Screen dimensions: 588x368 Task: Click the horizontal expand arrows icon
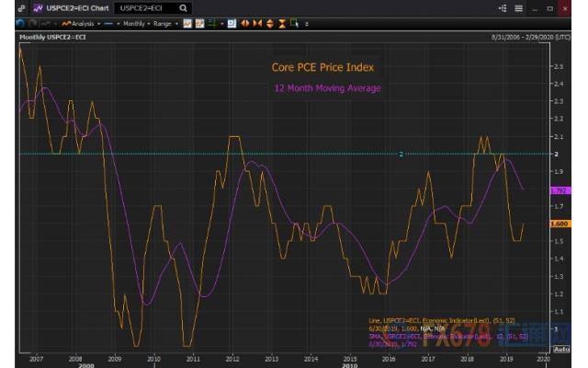(244, 22)
